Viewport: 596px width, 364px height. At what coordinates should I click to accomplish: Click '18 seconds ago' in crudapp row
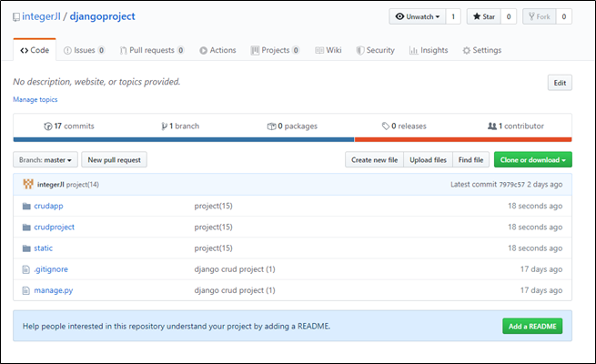point(535,206)
